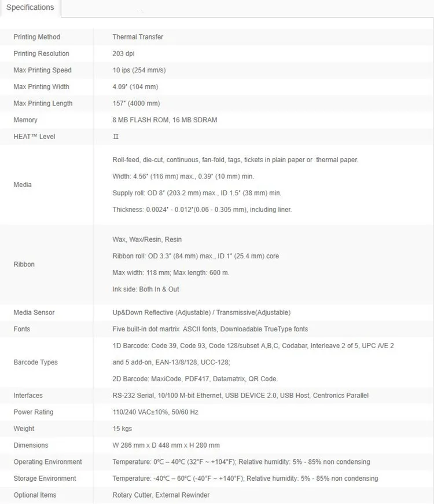The width and height of the screenshot is (434, 504).
Task: Select the Media row label
Action: coord(23,185)
